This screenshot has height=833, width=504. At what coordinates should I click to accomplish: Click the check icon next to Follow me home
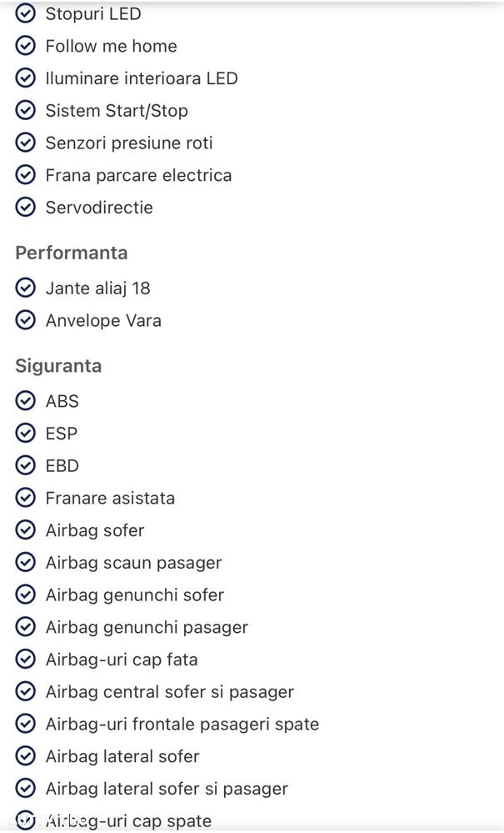25,46
